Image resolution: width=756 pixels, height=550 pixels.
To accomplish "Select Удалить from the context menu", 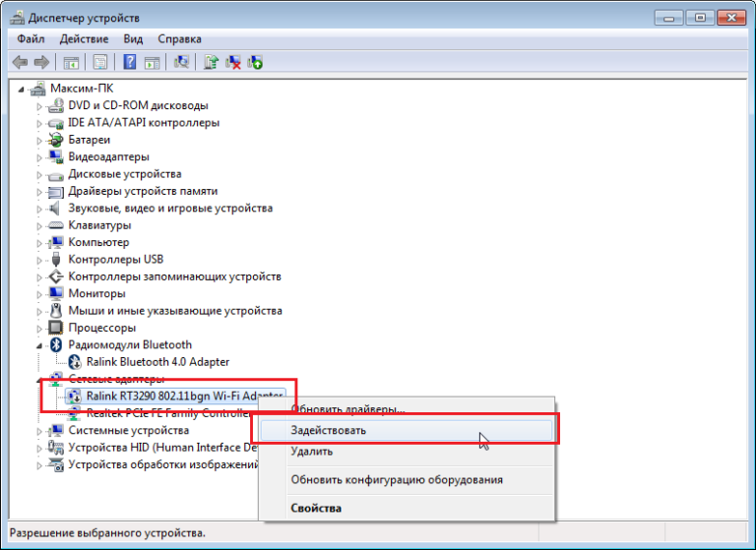I will 311,452.
